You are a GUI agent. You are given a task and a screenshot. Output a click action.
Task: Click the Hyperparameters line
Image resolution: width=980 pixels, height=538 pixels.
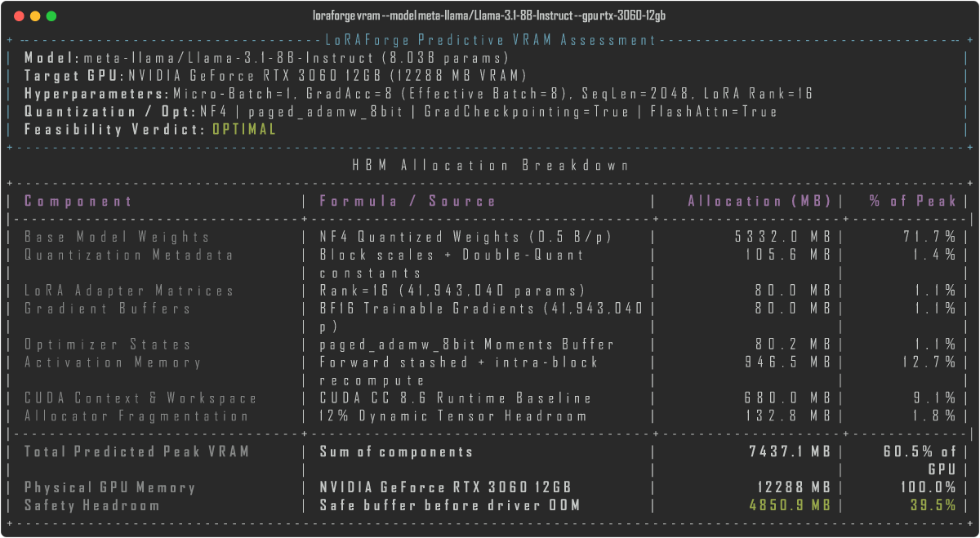[418, 94]
